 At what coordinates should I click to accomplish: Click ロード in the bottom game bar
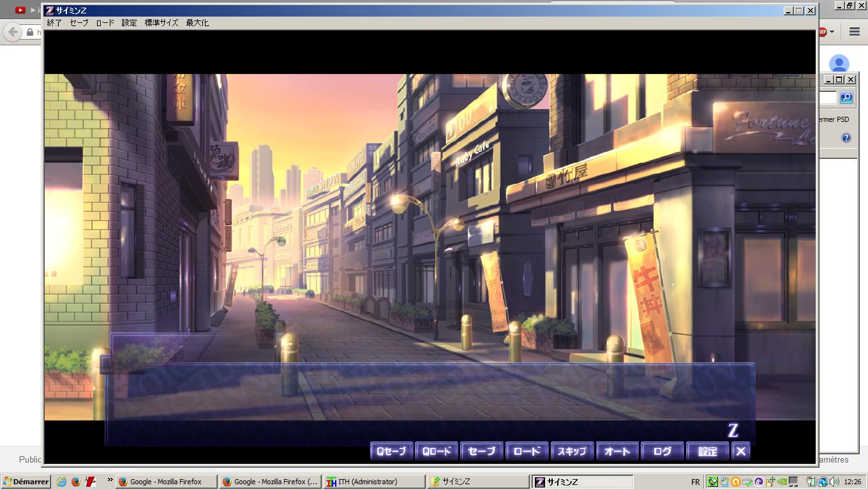point(527,451)
